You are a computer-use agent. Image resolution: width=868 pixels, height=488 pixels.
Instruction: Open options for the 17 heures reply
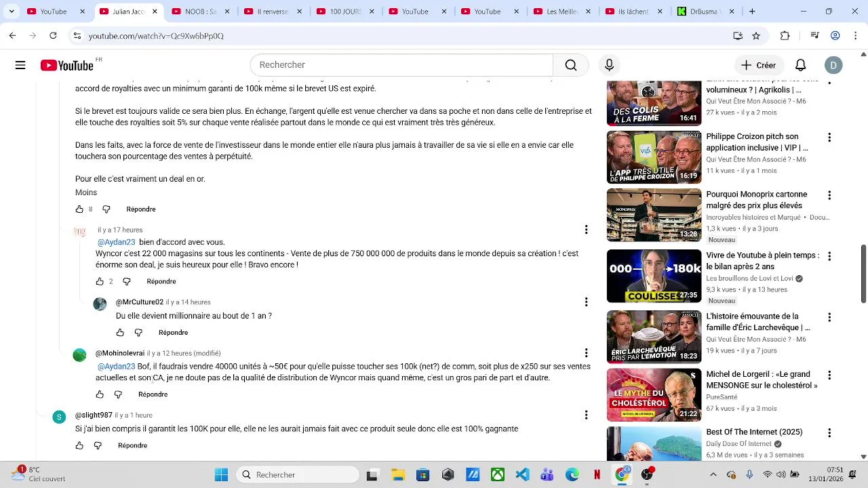[587, 230]
